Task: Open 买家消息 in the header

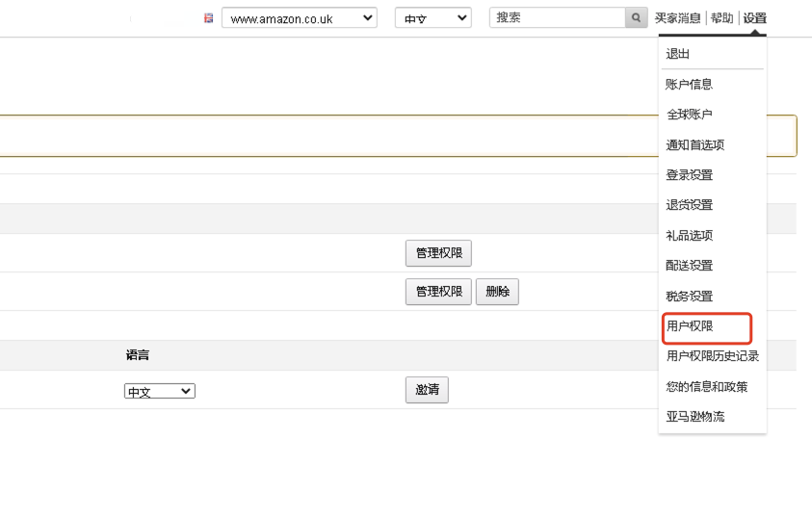Action: point(677,18)
